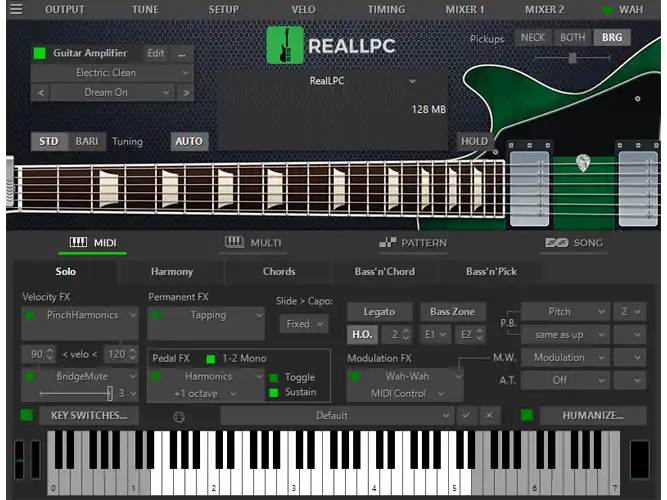Viewport: 667px width, 500px height.
Task: Click the MULTI keyboard icon
Action: click(x=234, y=243)
